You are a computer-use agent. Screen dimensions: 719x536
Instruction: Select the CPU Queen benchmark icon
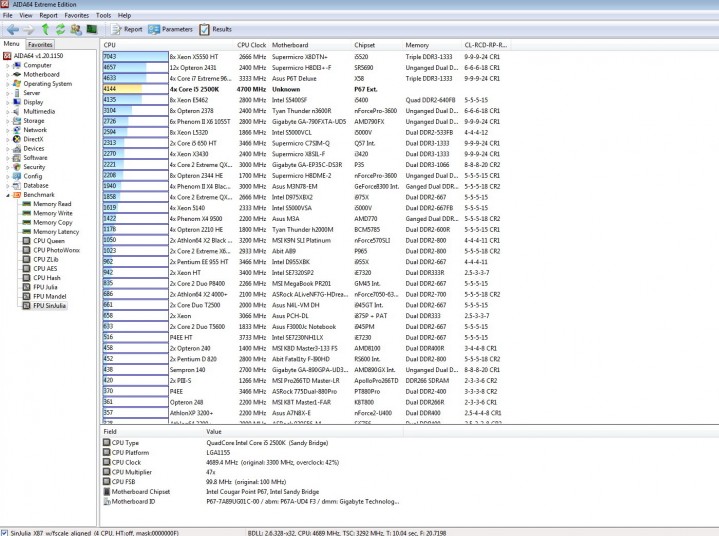pos(27,241)
